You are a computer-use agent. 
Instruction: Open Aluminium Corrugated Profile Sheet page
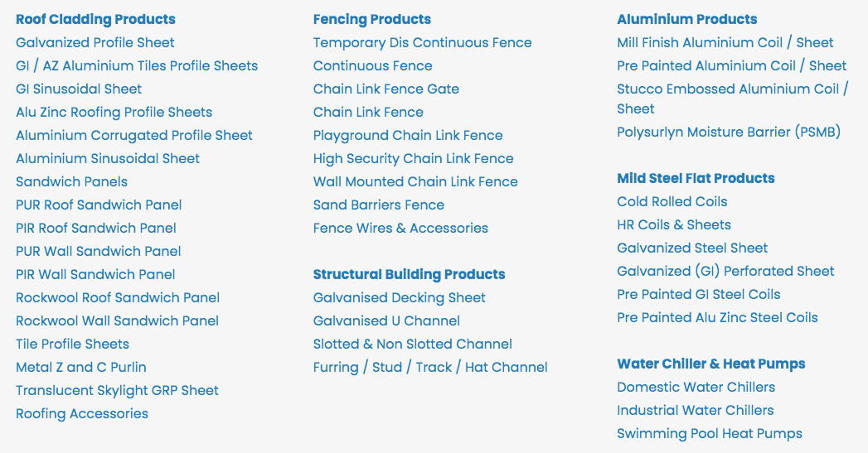pyautogui.click(x=134, y=135)
